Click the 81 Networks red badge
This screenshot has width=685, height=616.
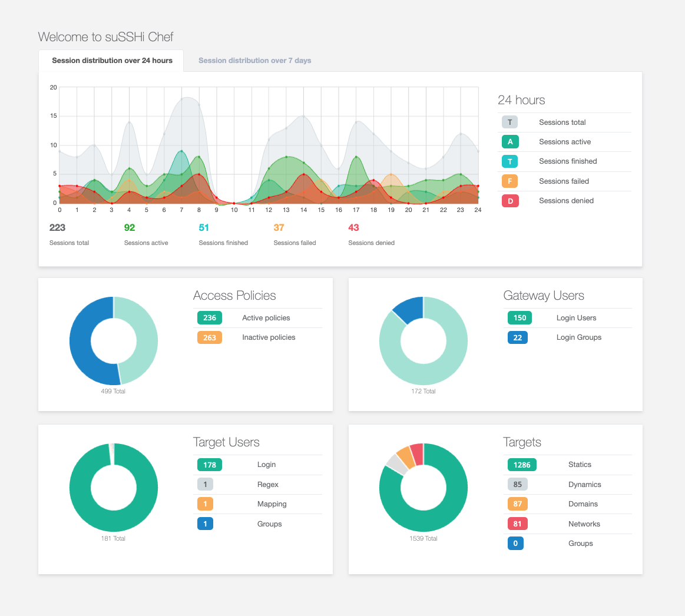[517, 524]
